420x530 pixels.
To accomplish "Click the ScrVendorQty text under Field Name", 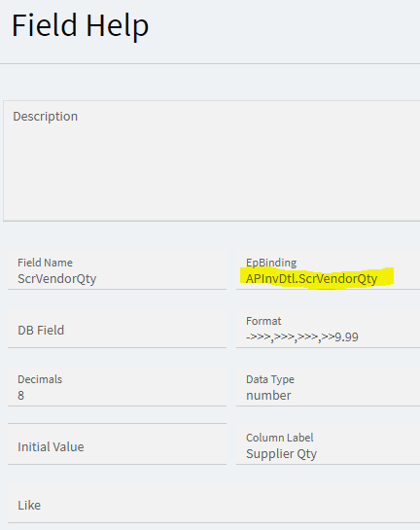I will click(x=57, y=279).
